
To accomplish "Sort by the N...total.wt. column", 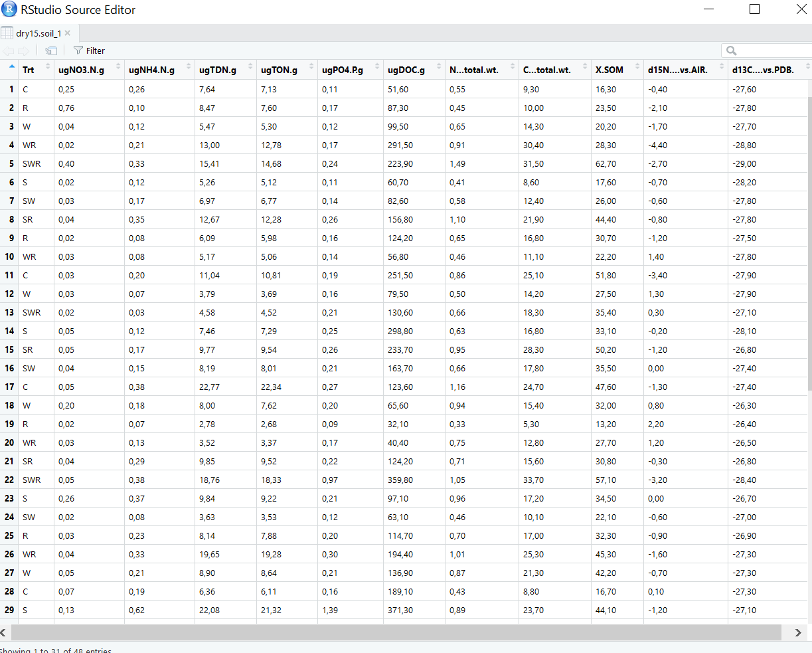I will point(482,70).
